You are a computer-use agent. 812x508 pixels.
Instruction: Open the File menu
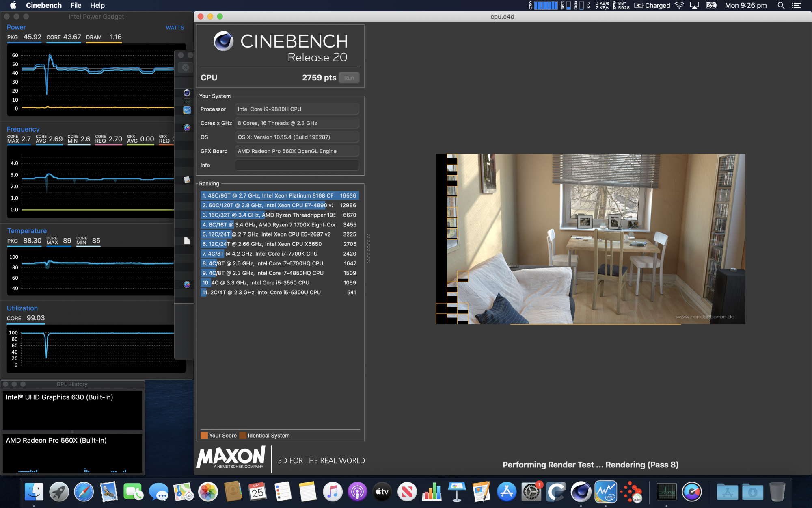(76, 5)
